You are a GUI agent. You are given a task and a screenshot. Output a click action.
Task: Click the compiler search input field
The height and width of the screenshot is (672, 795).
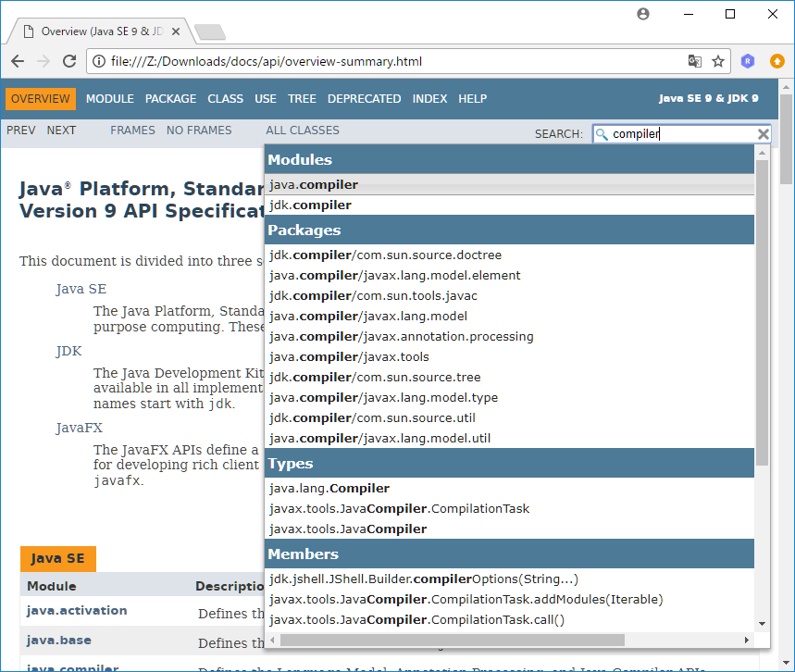(x=683, y=134)
